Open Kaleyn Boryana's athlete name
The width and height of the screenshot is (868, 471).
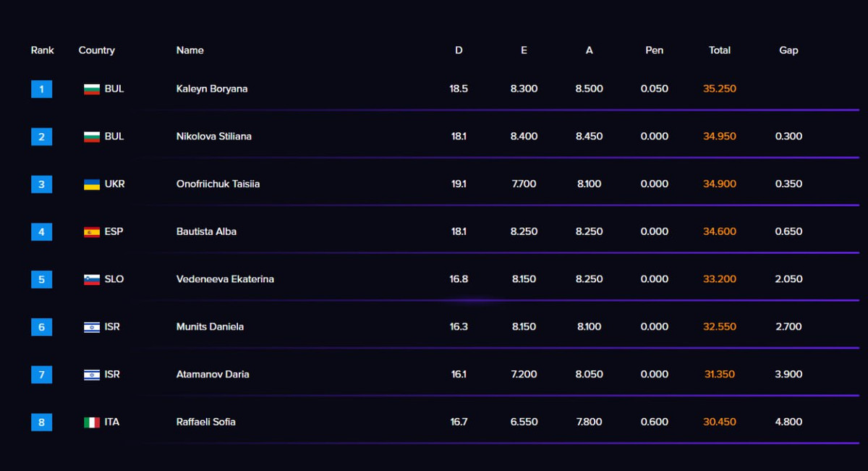pos(211,89)
